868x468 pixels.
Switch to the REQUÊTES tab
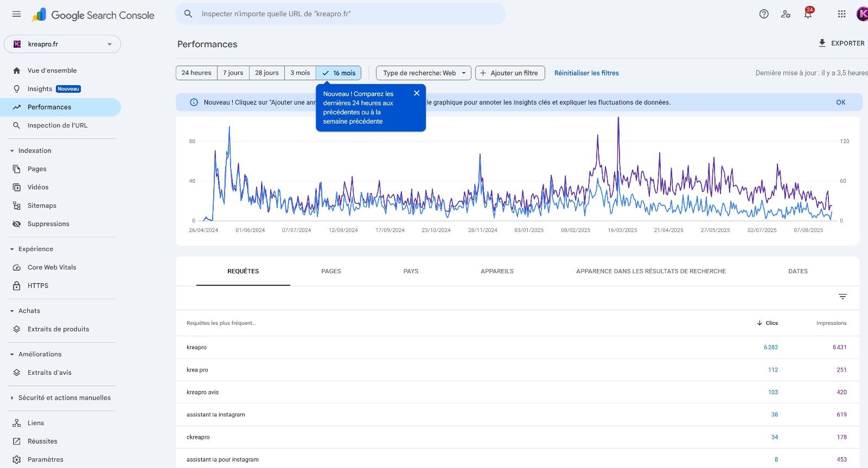pyautogui.click(x=243, y=271)
